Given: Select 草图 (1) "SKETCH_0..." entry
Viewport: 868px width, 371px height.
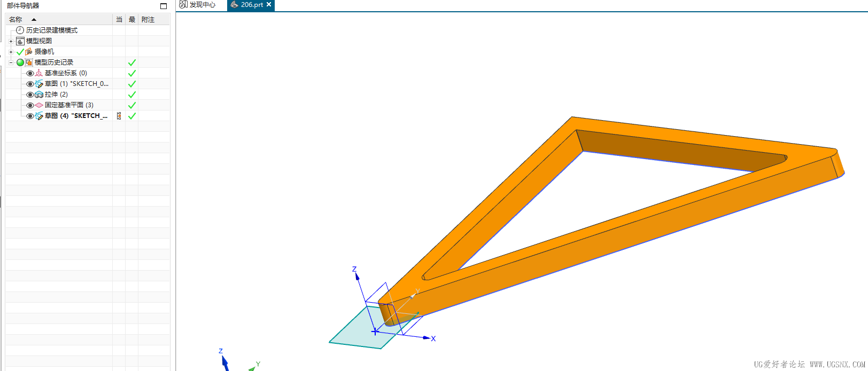Looking at the screenshot, I should [76, 84].
